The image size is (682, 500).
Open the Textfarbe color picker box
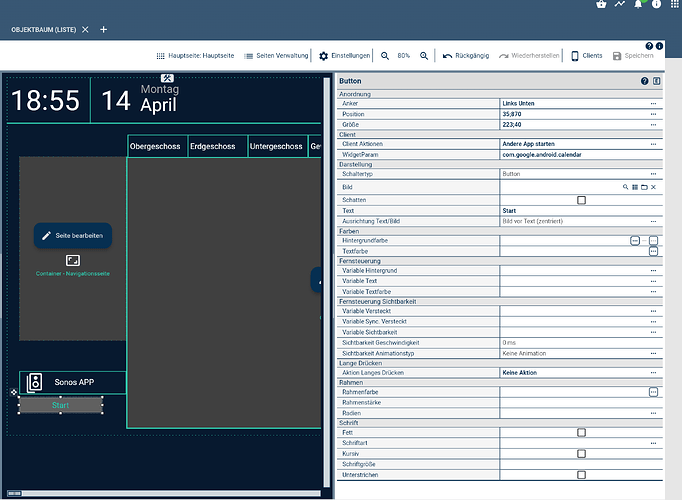click(x=653, y=251)
